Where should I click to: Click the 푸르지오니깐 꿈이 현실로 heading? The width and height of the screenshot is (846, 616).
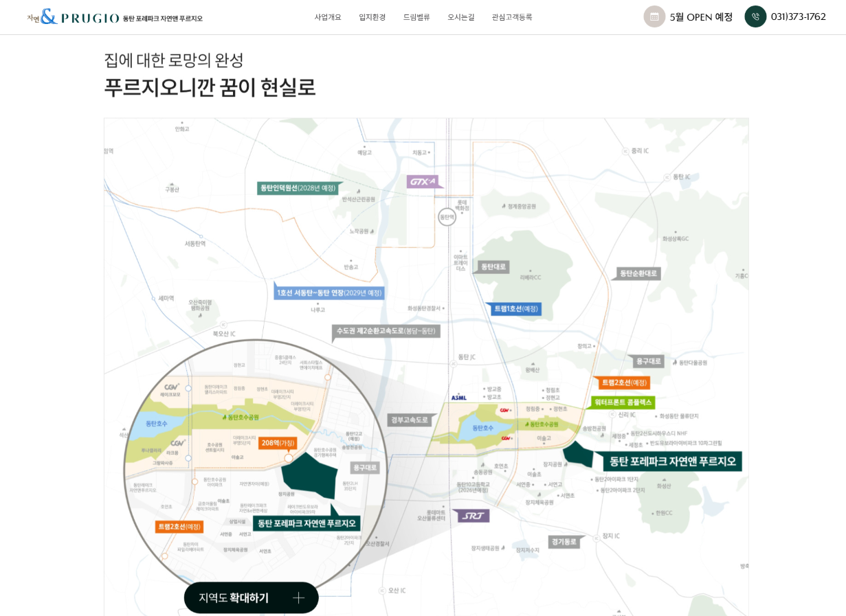[210, 87]
